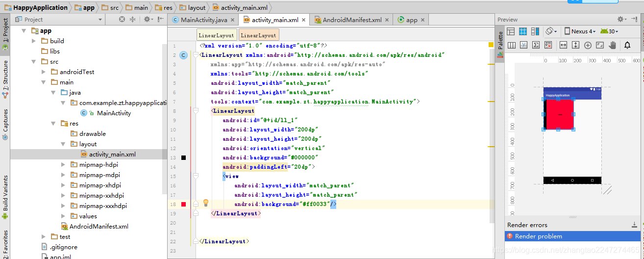The height and width of the screenshot is (259, 644).
Task: Click the collapse all icon in Project panel
Action: (x=133, y=20)
